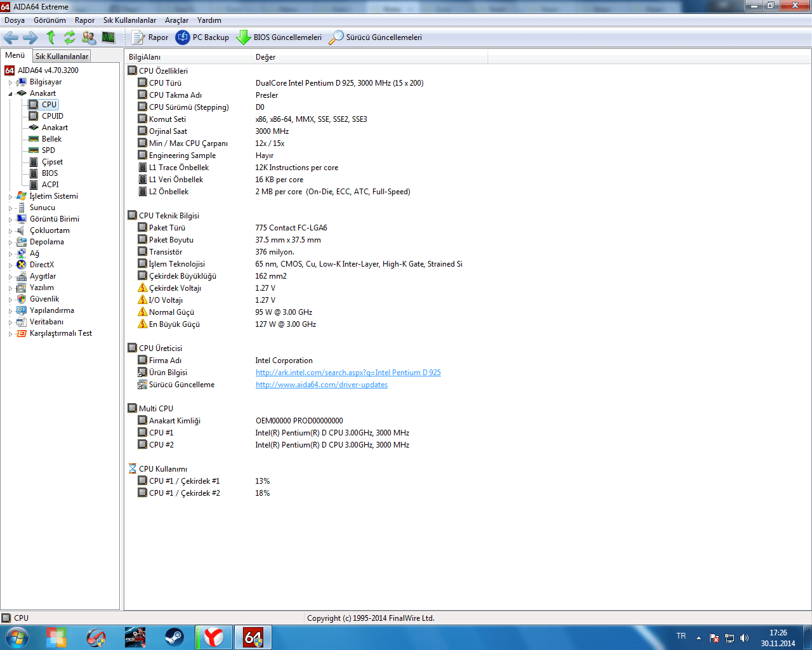Viewport: 812px width, 650px height.
Task: Select the AIDA64 v4.70.3200 root node
Action: [x=48, y=70]
